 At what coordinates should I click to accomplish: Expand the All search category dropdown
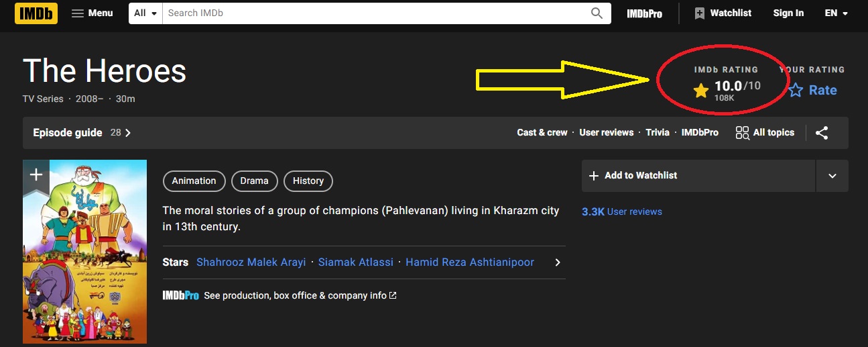click(x=145, y=13)
